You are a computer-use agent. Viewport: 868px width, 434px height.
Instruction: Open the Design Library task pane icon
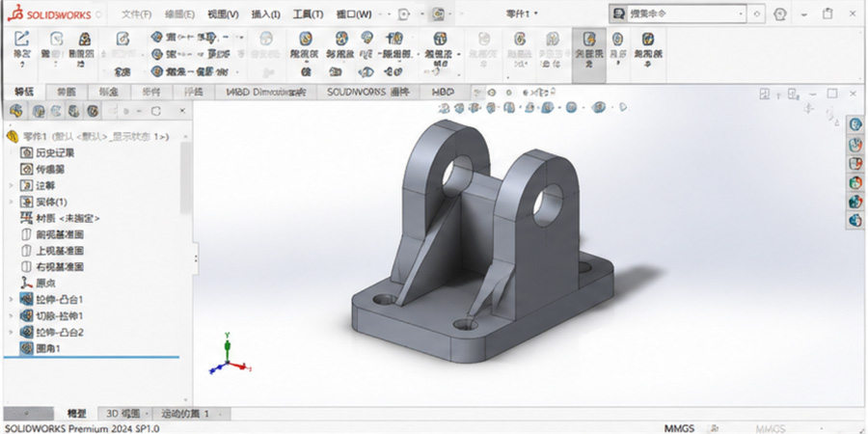pos(855,145)
